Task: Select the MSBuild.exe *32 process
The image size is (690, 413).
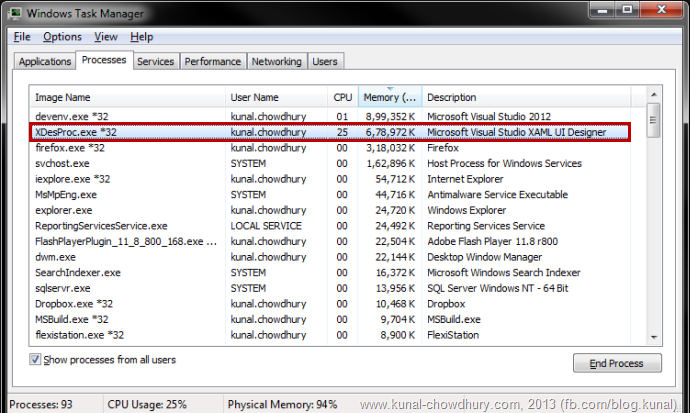Action: (x=330, y=320)
